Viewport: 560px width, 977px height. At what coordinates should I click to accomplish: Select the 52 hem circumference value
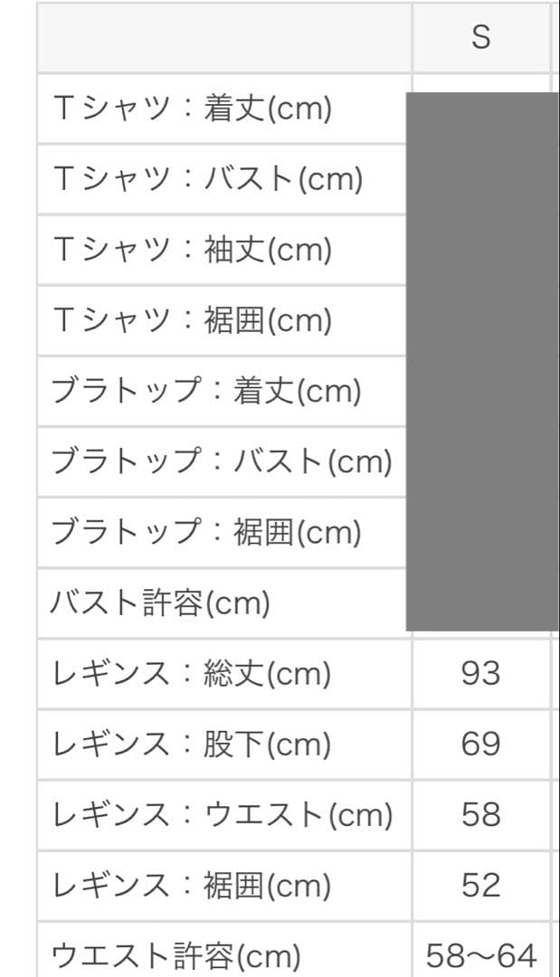coord(481,886)
